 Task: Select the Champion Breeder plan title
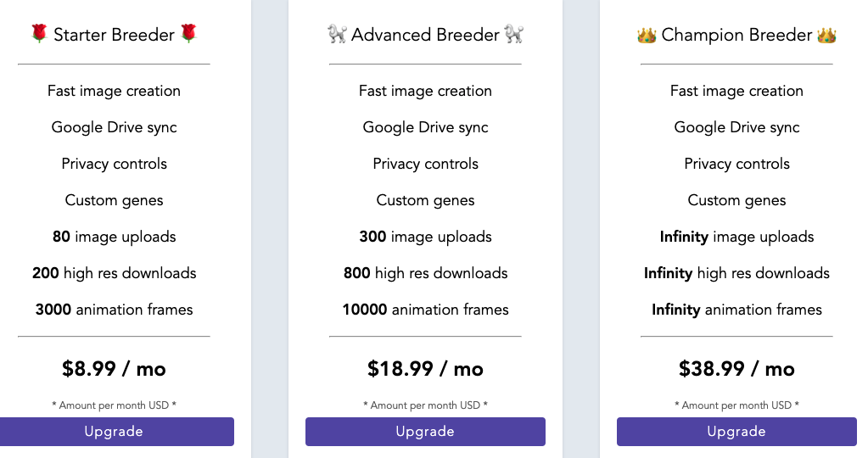coord(736,35)
